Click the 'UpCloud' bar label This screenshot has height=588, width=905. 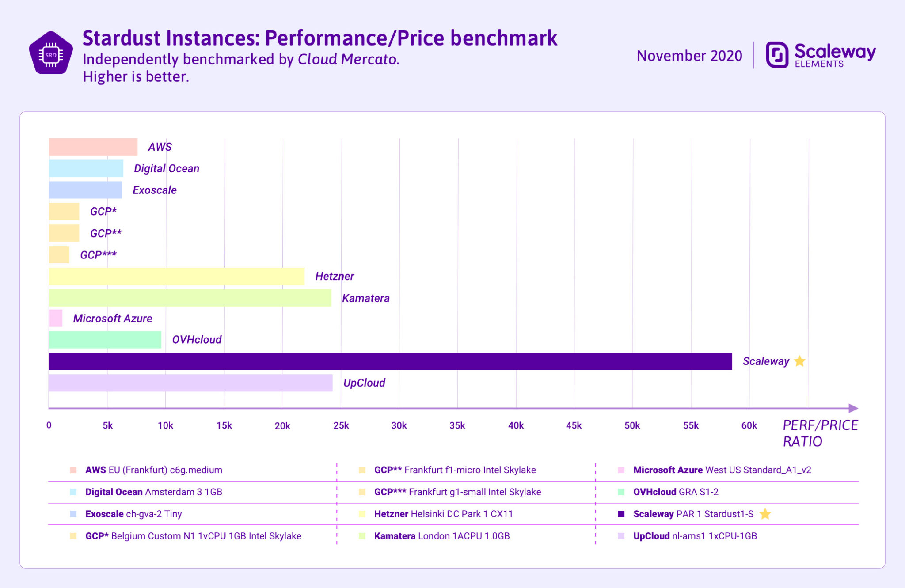(x=364, y=383)
